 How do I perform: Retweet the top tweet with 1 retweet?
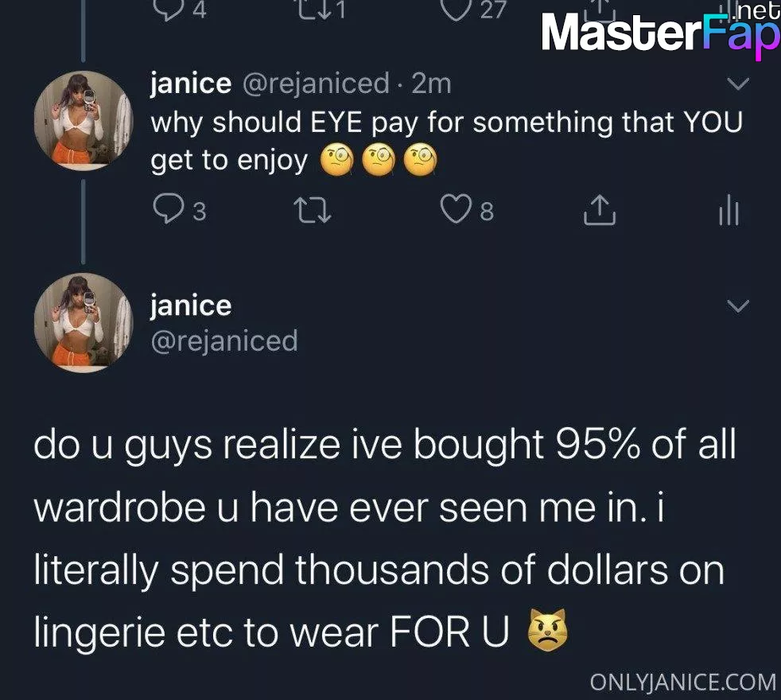point(322,9)
